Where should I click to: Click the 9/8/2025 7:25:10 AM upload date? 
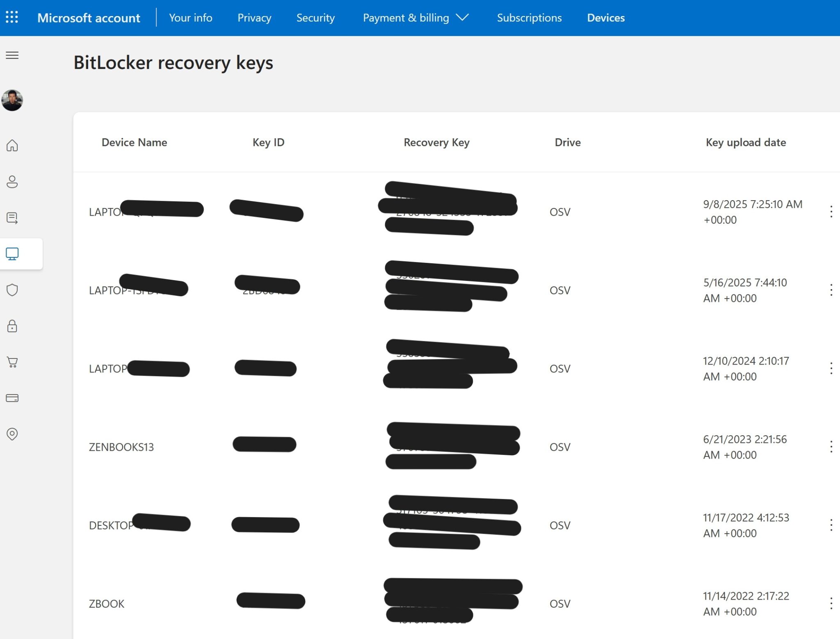pyautogui.click(x=753, y=212)
